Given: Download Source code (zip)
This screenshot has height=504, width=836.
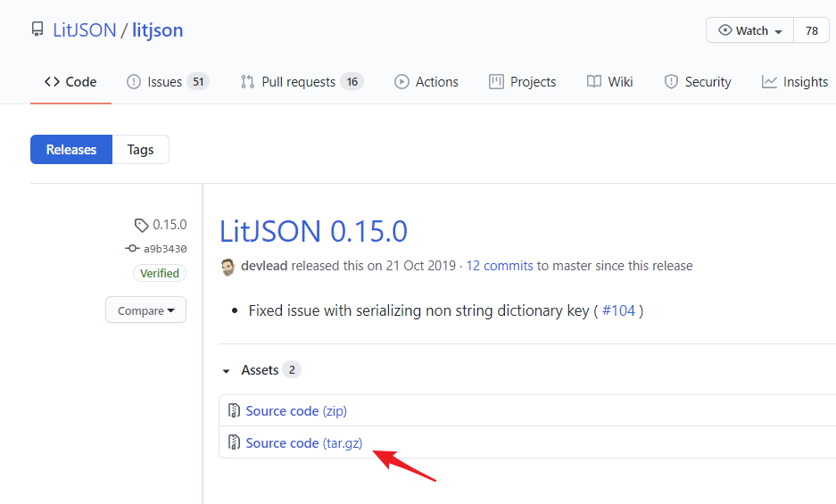Looking at the screenshot, I should click(x=296, y=410).
